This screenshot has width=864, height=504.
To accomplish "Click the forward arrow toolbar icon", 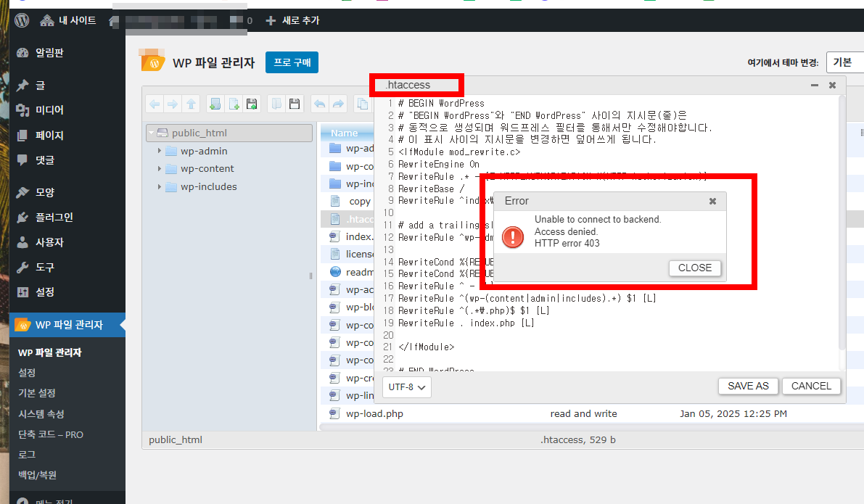I will 173,104.
